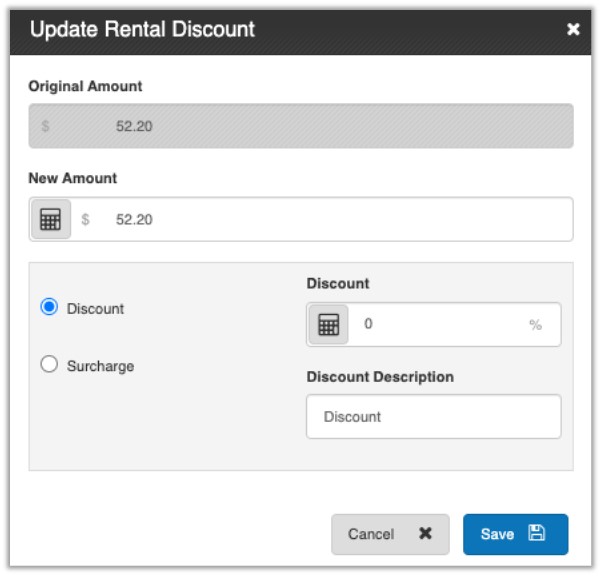Click the dollar sign in New Amount
602x576 pixels.
click(85, 219)
